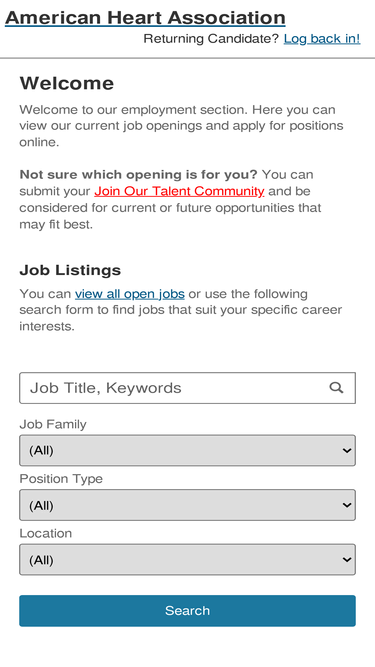The width and height of the screenshot is (375, 667).
Task: Open the Job Family (All) select box
Action: [x=188, y=450]
